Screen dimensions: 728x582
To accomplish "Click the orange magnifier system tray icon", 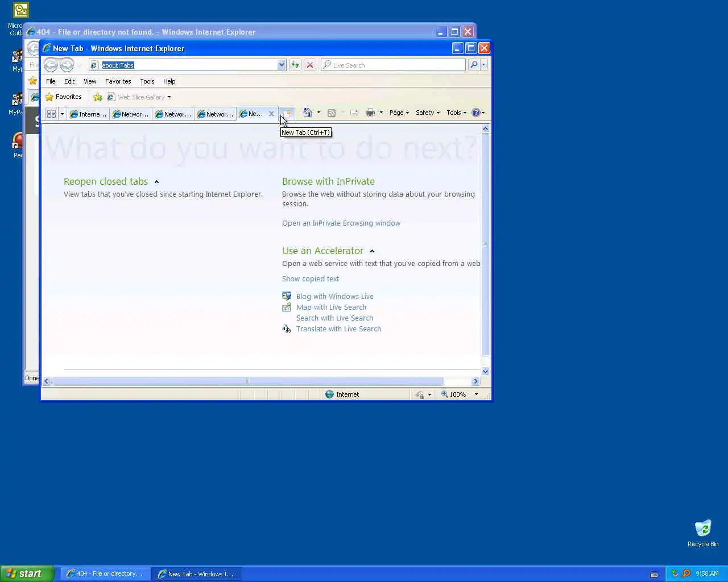I will pyautogui.click(x=686, y=573).
